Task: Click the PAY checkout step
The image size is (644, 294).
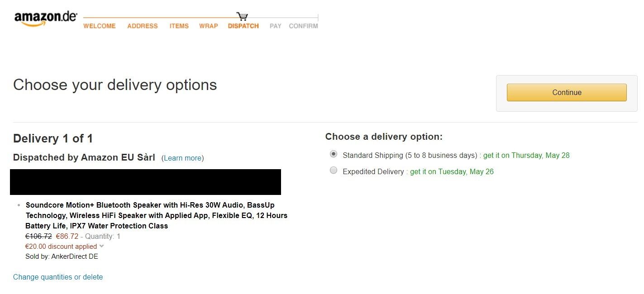Action: [276, 26]
